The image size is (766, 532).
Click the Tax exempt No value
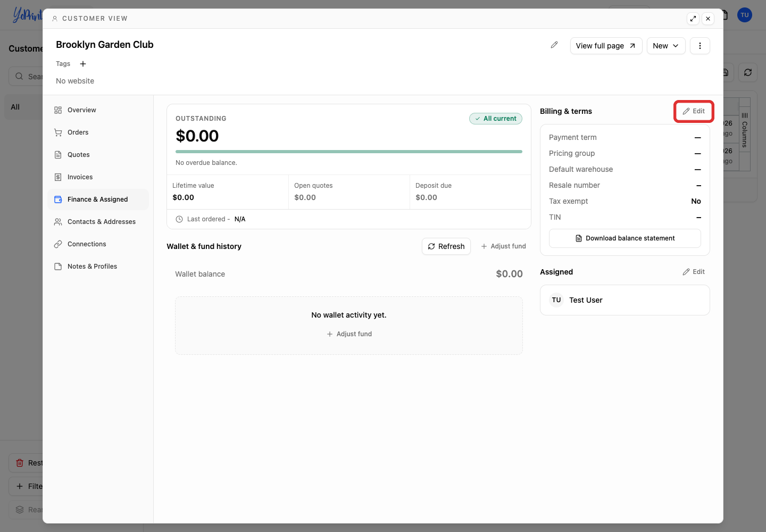[696, 201]
